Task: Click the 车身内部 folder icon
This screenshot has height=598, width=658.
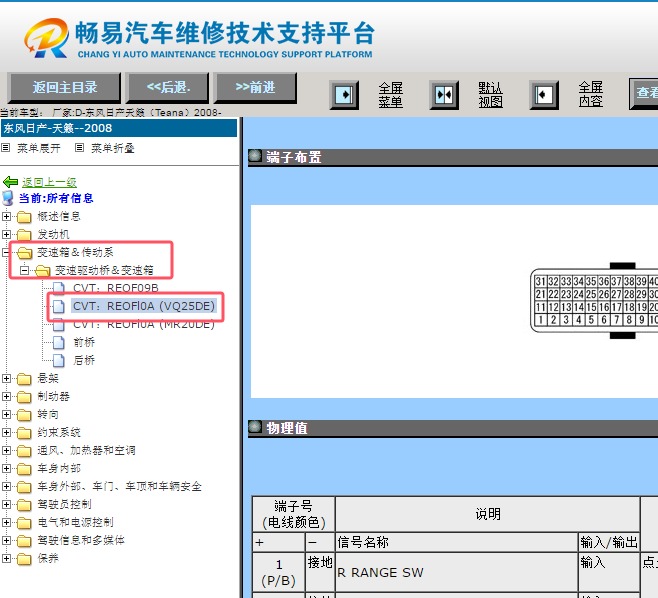Action: click(x=24, y=469)
